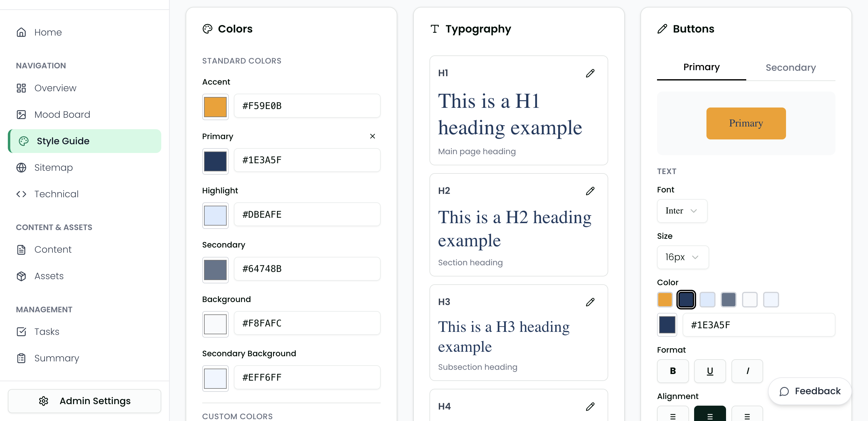Open the button text color picker swatch
The height and width of the screenshot is (421, 868).
pos(667,325)
